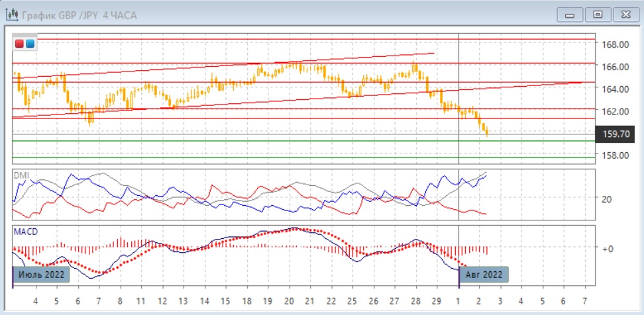Click the Авг 2022 month marker
This screenshot has width=644, height=315.
[x=484, y=274]
